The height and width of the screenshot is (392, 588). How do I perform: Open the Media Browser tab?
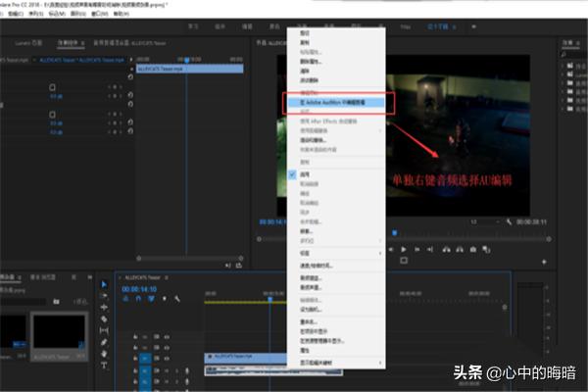coord(43,277)
